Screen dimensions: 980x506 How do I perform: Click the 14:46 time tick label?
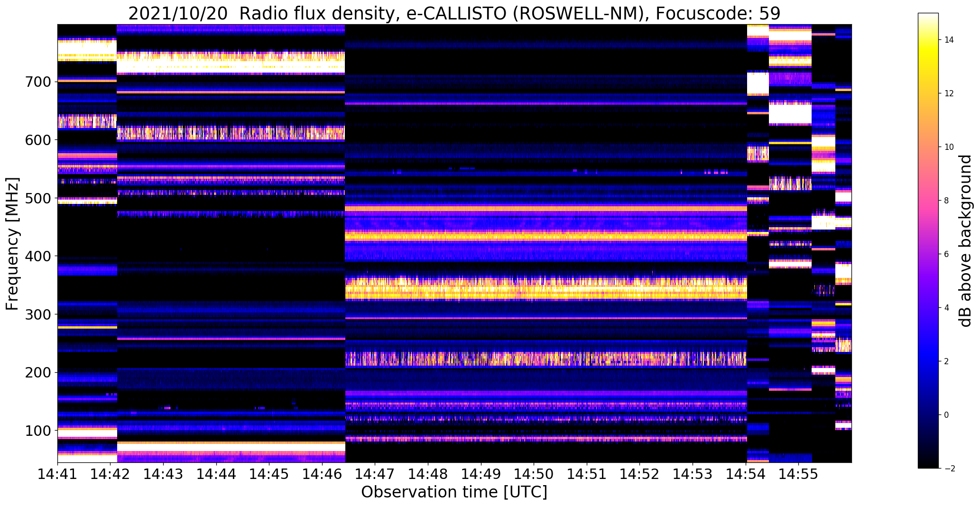(322, 474)
